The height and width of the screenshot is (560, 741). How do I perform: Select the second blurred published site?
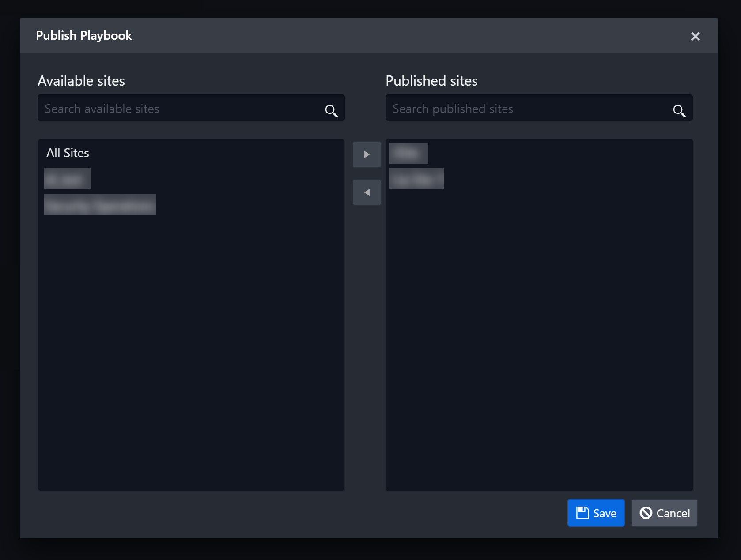click(x=416, y=178)
